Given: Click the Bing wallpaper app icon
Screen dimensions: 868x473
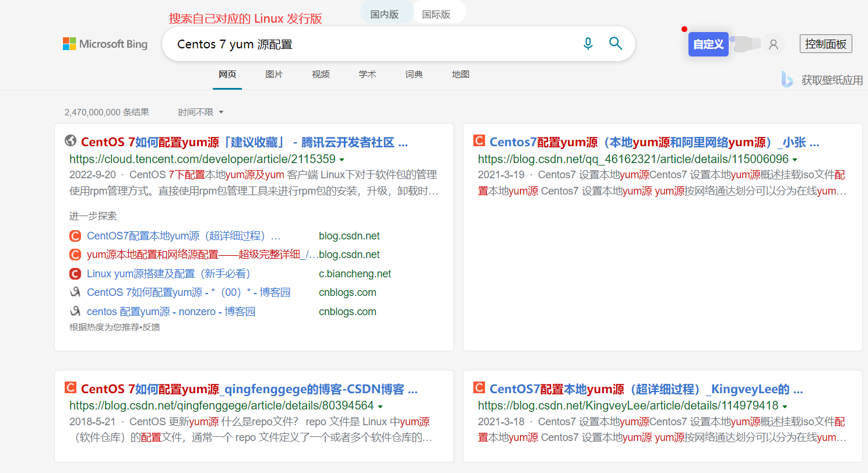Looking at the screenshot, I should pos(788,80).
